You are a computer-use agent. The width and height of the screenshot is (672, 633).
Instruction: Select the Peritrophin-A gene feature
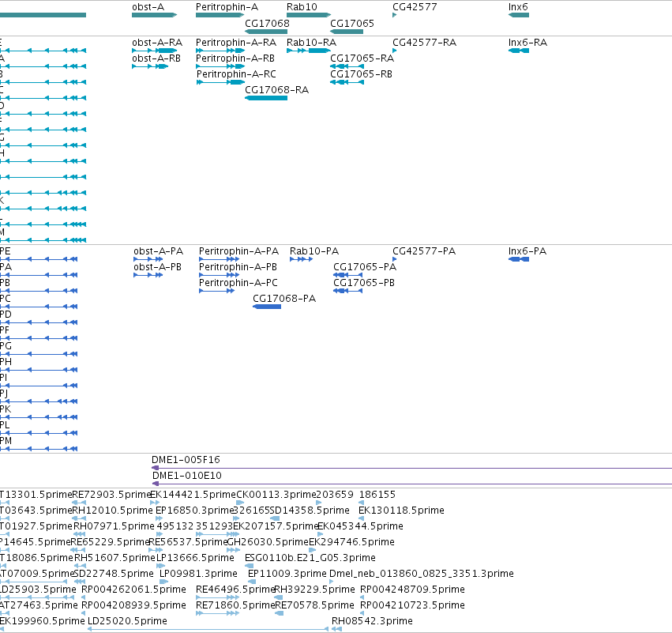pyautogui.click(x=220, y=15)
